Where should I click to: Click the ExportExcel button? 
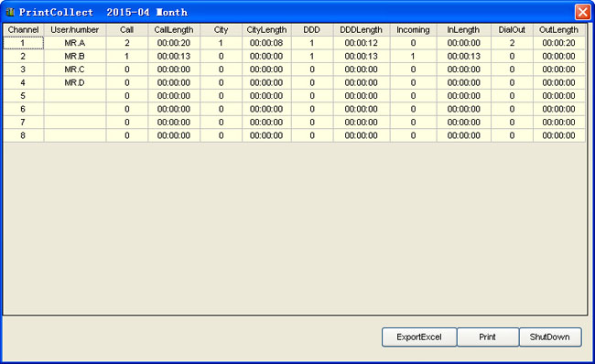click(419, 337)
